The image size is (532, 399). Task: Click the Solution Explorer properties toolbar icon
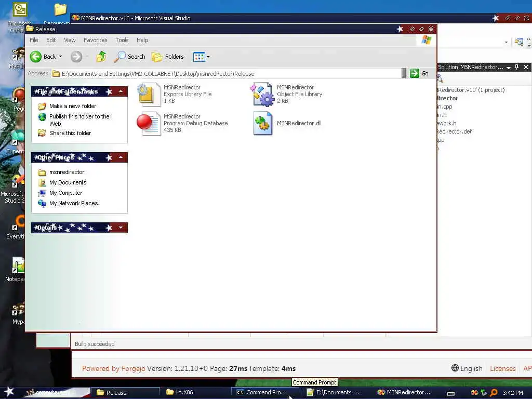(x=441, y=79)
